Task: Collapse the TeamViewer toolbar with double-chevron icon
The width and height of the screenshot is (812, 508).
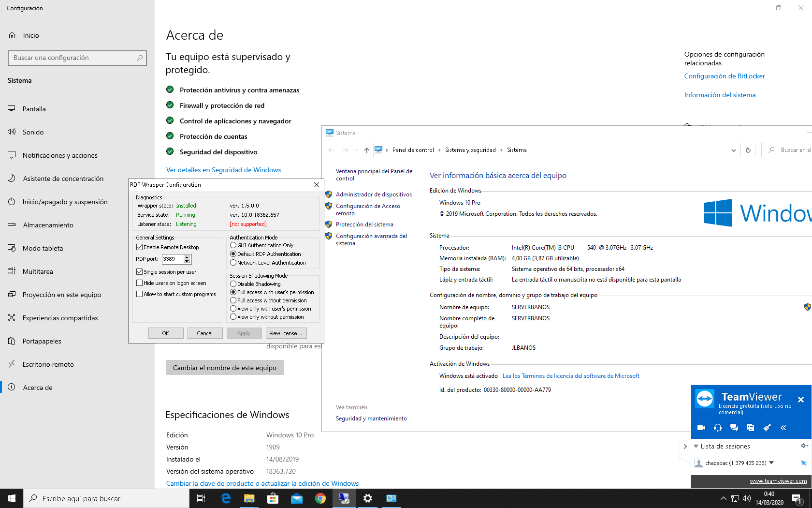Action: pos(783,428)
